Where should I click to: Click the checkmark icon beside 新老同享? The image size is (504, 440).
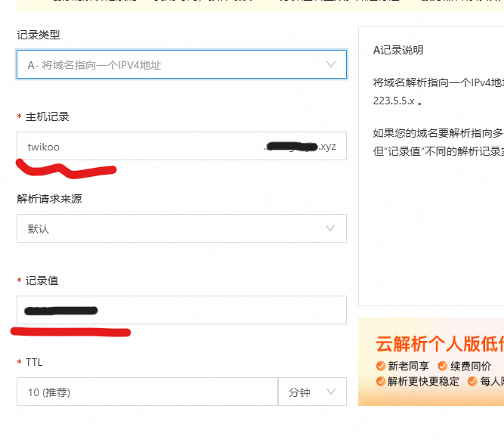(381, 367)
